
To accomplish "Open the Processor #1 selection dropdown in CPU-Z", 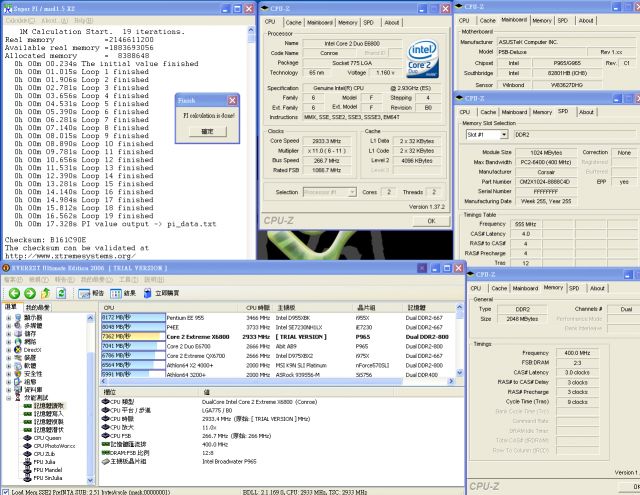I will pos(352,192).
